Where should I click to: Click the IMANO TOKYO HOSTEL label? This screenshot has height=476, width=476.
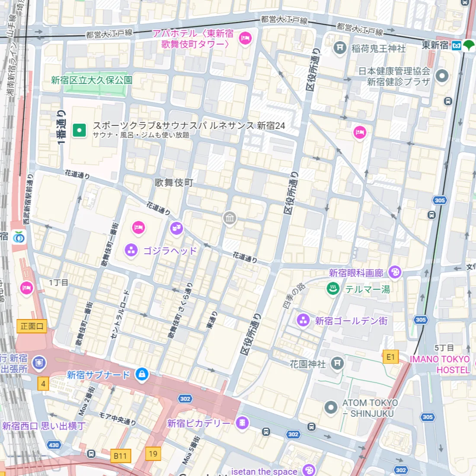pos(440,364)
